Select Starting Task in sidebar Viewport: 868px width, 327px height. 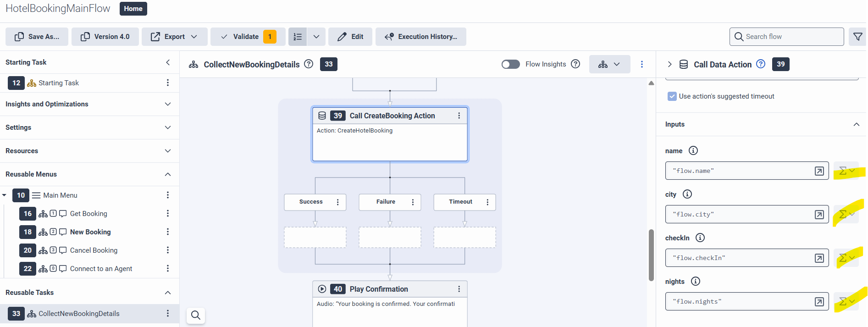pyautogui.click(x=59, y=83)
